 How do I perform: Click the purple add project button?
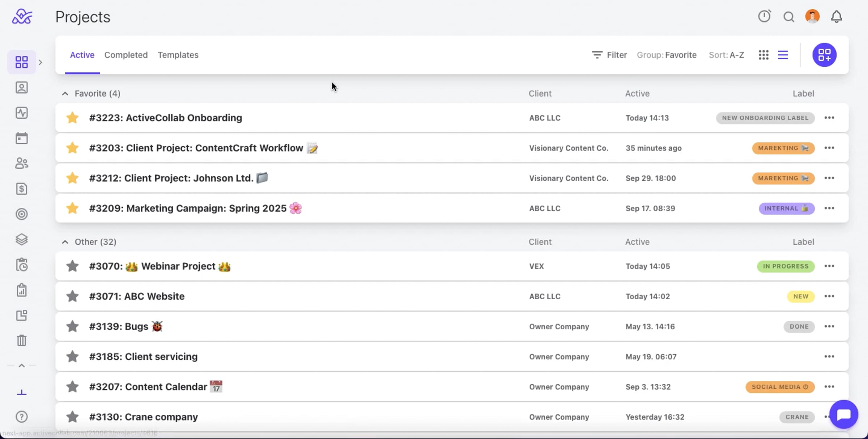825,55
